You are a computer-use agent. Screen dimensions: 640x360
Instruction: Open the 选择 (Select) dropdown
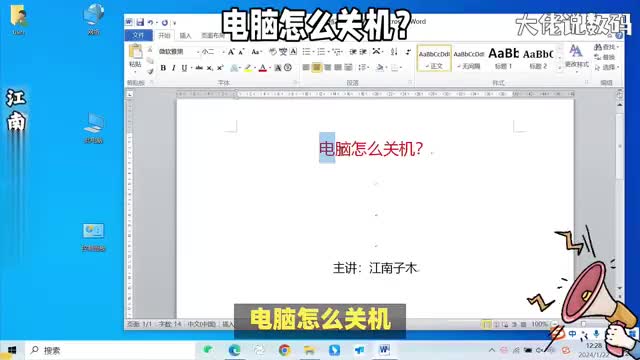coord(607,67)
